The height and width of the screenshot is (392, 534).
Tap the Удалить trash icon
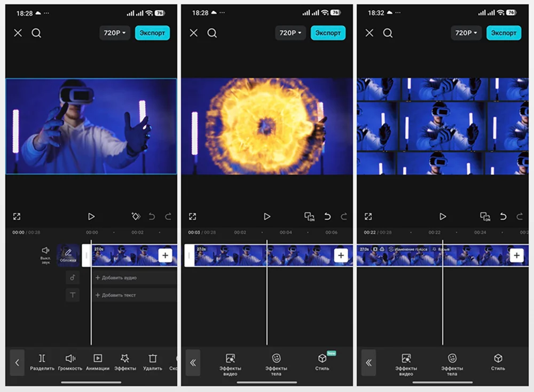[x=153, y=358]
